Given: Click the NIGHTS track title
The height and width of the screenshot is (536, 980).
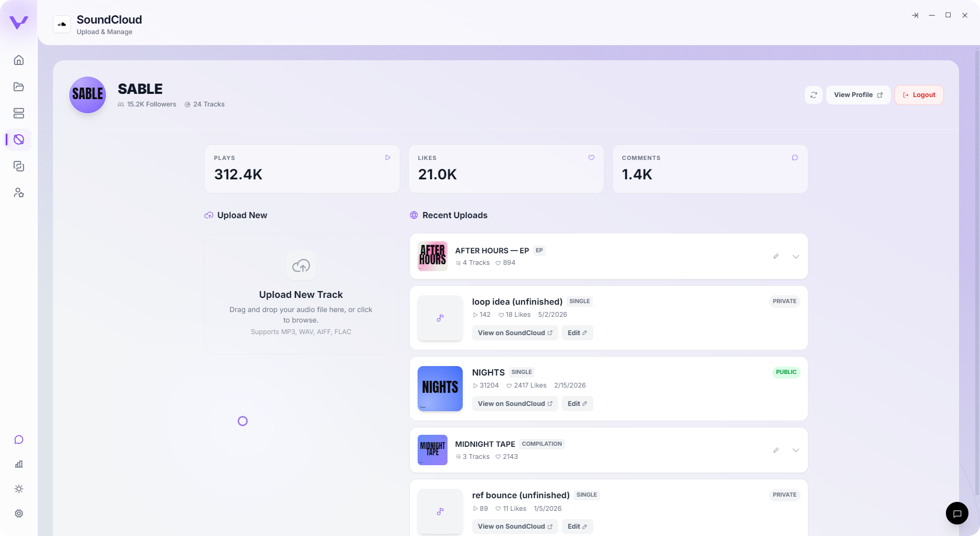Looking at the screenshot, I should point(488,372).
